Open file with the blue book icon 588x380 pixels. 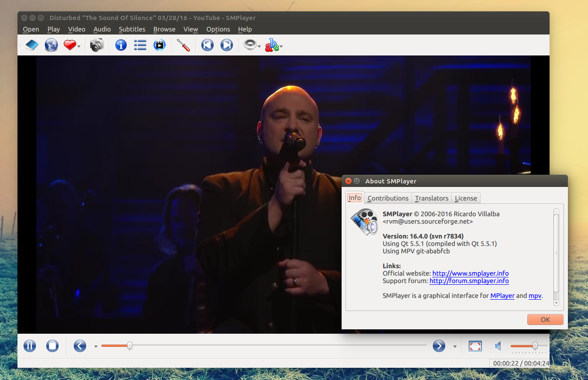click(32, 45)
